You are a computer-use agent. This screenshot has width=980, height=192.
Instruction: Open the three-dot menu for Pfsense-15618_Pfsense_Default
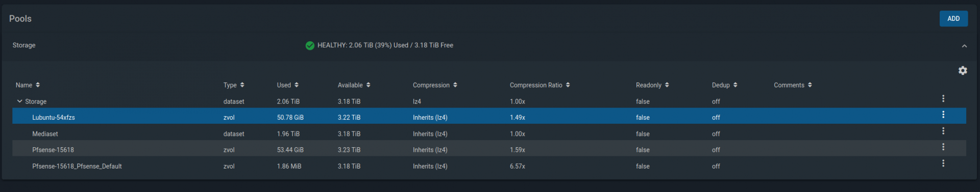[943, 163]
